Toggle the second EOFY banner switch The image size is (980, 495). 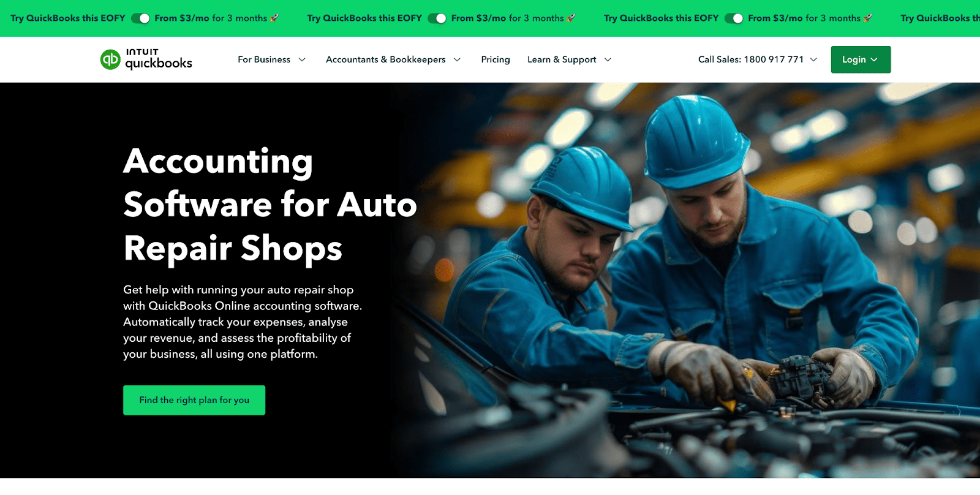[x=437, y=18]
